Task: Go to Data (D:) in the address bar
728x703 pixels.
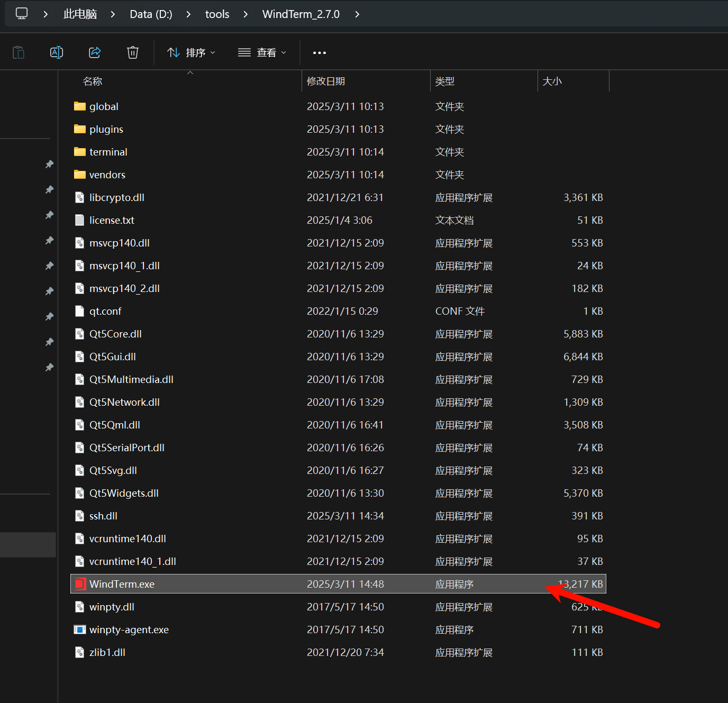Action: (151, 14)
